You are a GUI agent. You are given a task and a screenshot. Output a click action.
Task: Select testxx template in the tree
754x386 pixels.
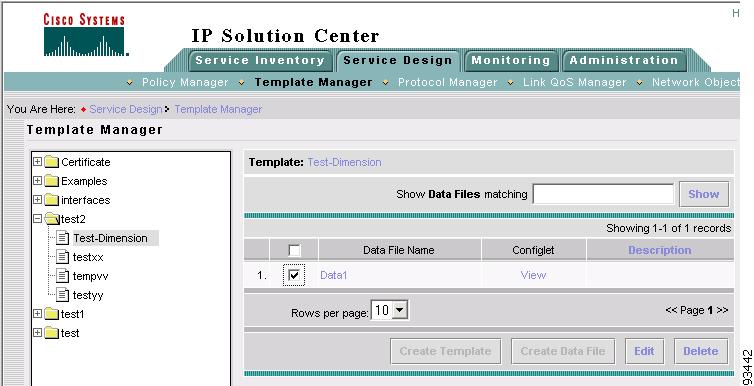pos(88,257)
